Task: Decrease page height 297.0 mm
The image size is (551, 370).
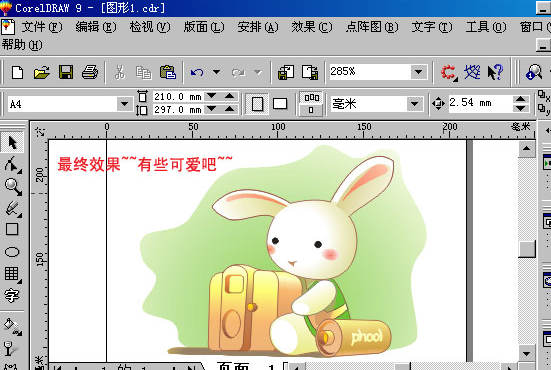Action: 212,109
